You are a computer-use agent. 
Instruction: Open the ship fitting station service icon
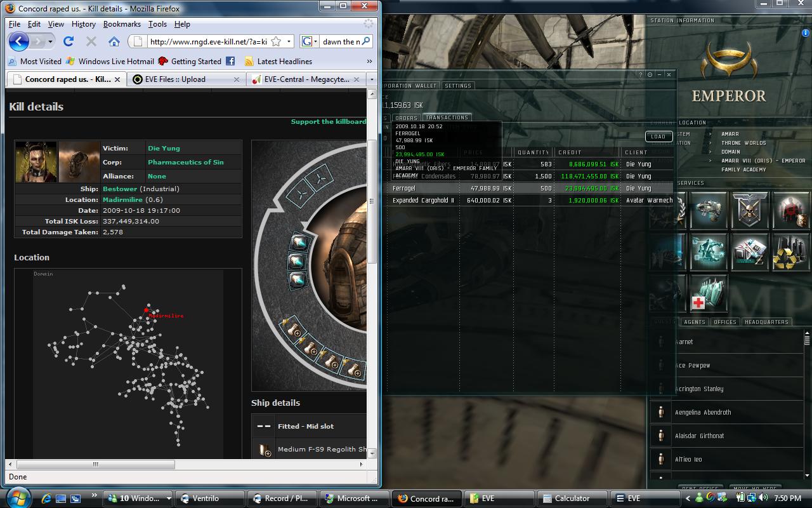click(x=709, y=211)
